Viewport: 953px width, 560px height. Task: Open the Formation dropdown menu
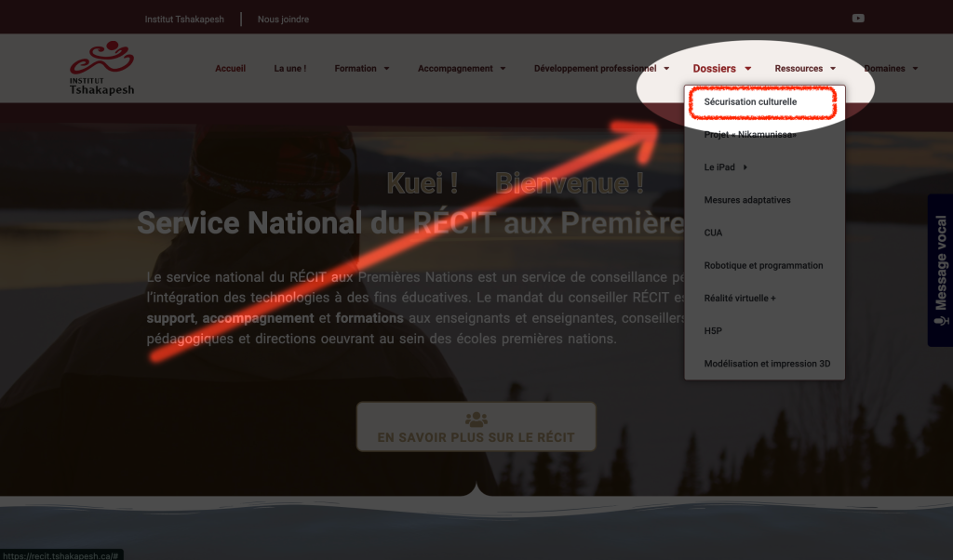(362, 69)
